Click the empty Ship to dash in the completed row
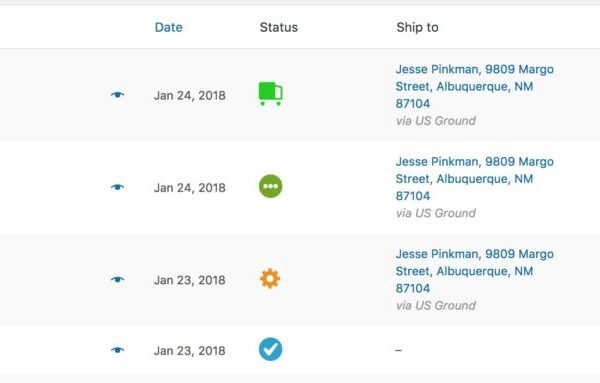Screen dimensions: 600x383 [399, 350]
